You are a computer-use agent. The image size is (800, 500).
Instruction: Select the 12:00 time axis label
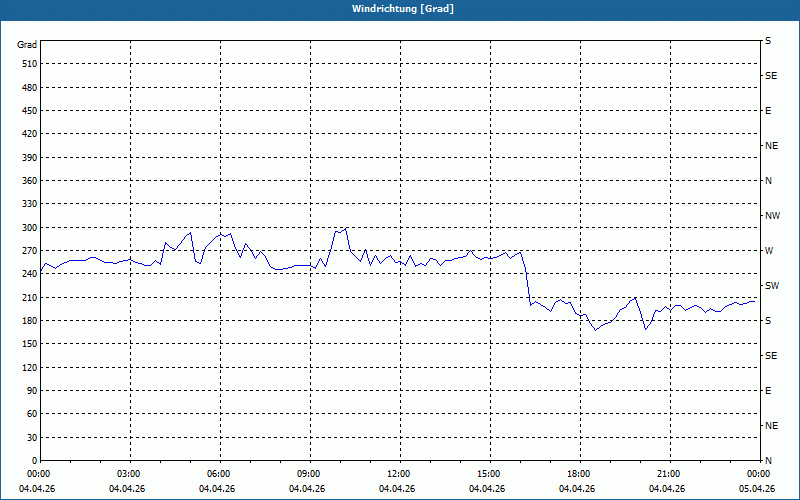pos(400,474)
